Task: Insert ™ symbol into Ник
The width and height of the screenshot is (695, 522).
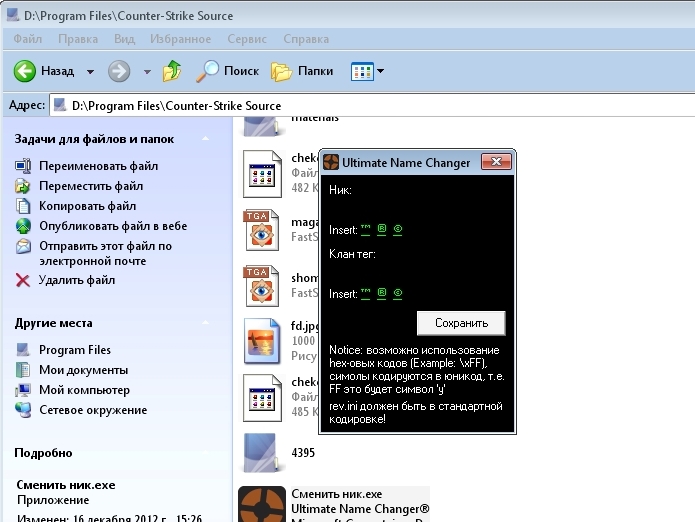Action: (365, 230)
